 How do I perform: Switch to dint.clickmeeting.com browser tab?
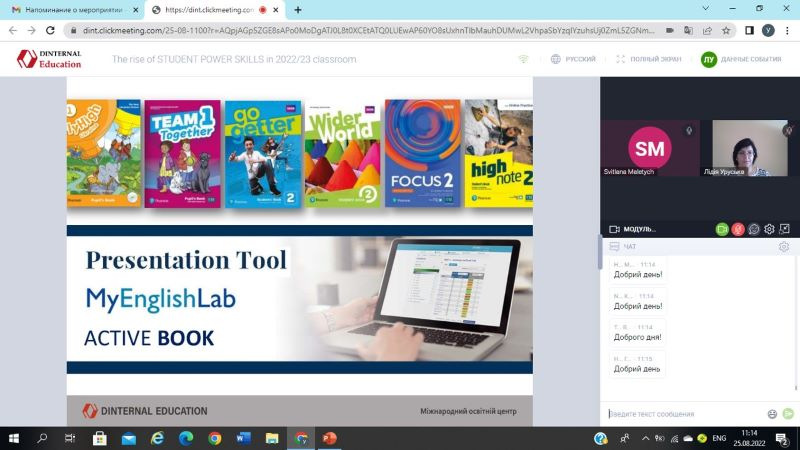(210, 10)
